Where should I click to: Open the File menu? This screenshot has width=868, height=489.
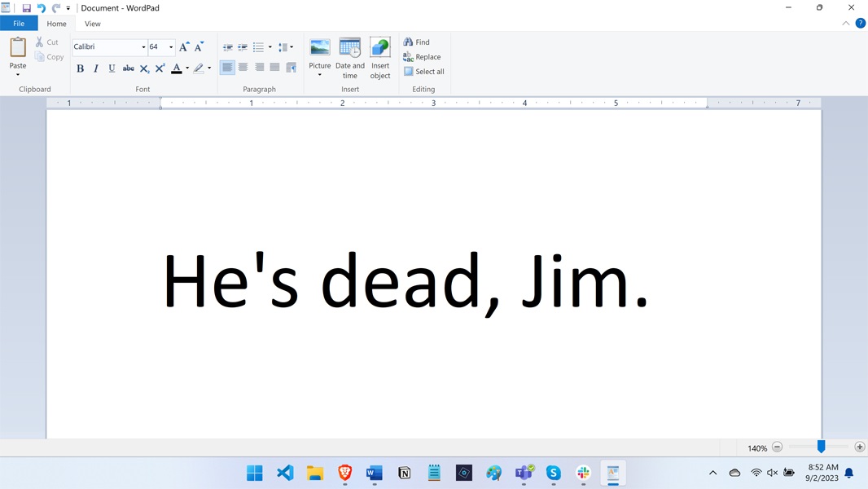[x=18, y=24]
